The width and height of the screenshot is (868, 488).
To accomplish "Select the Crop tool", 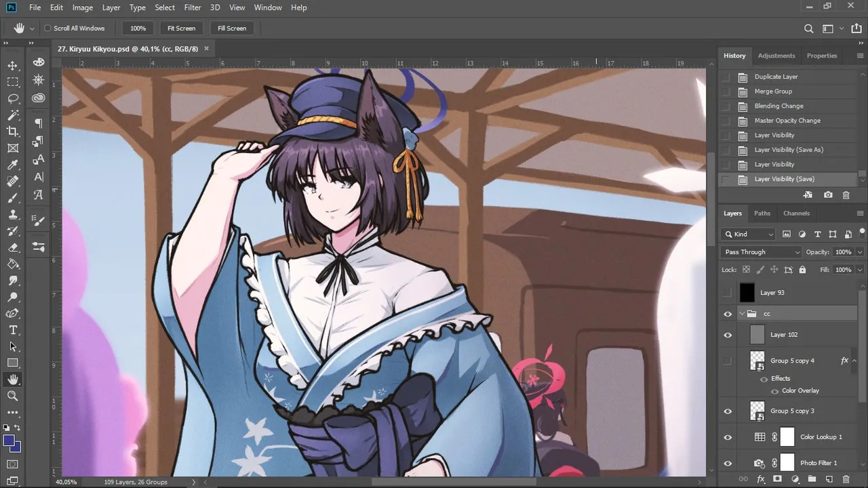I will tap(13, 131).
